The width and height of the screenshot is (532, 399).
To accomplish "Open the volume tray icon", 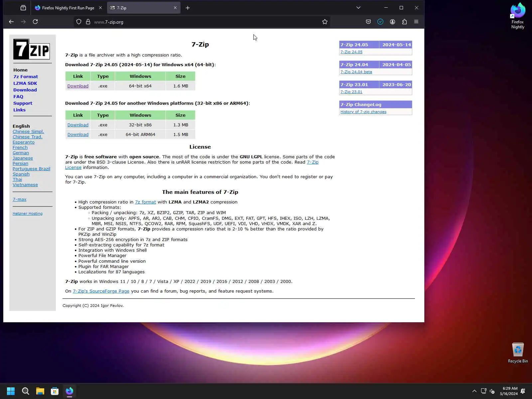I will (492, 391).
